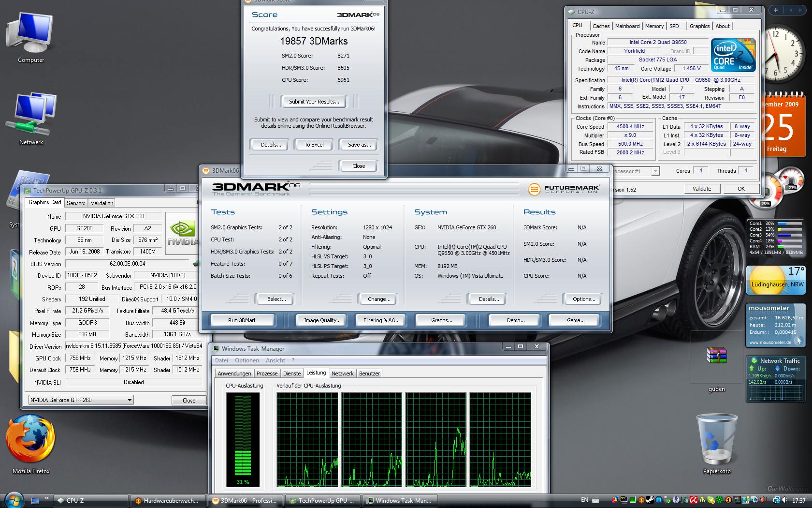Expand the GPU selection dropdown in GPU-Z

tap(130, 400)
